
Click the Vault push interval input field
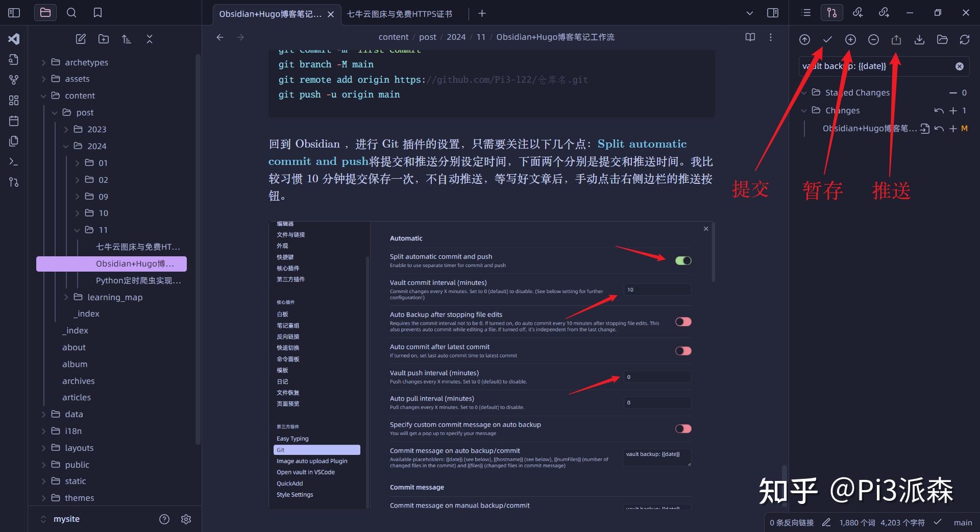tap(657, 377)
